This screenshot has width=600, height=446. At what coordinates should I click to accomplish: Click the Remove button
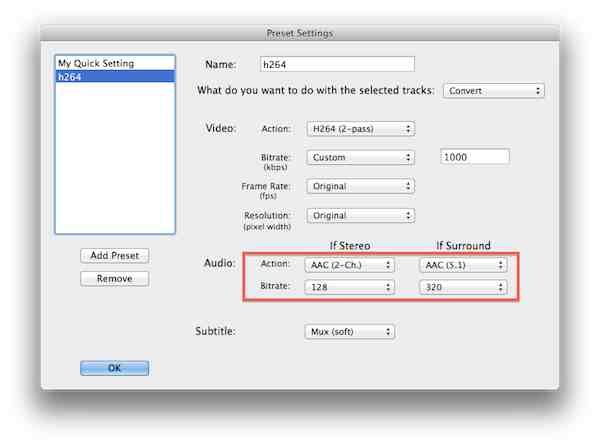(x=115, y=278)
